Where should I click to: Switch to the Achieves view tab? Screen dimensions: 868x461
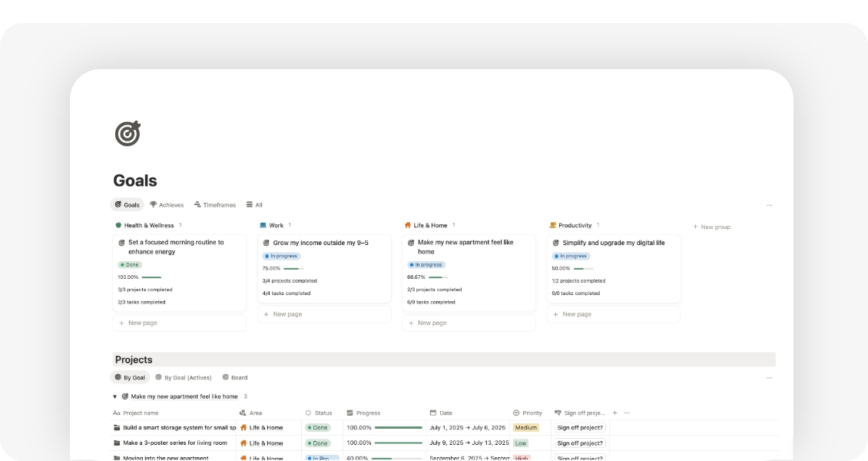pos(167,204)
